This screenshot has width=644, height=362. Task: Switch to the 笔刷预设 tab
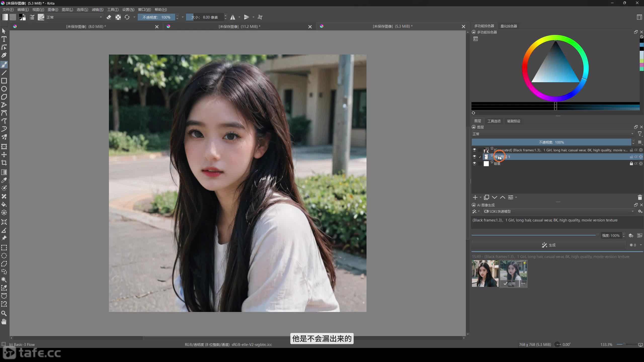point(513,121)
